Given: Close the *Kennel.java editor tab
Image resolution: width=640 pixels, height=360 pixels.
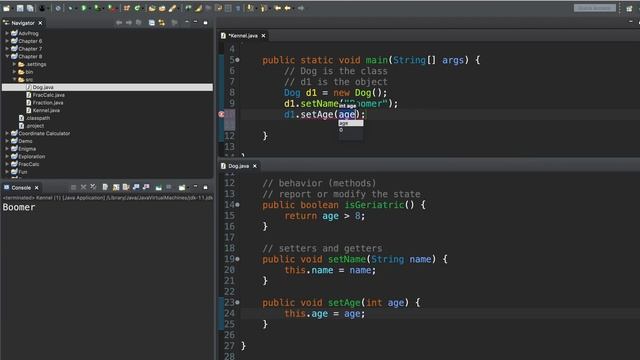Looking at the screenshot, I should 263,36.
